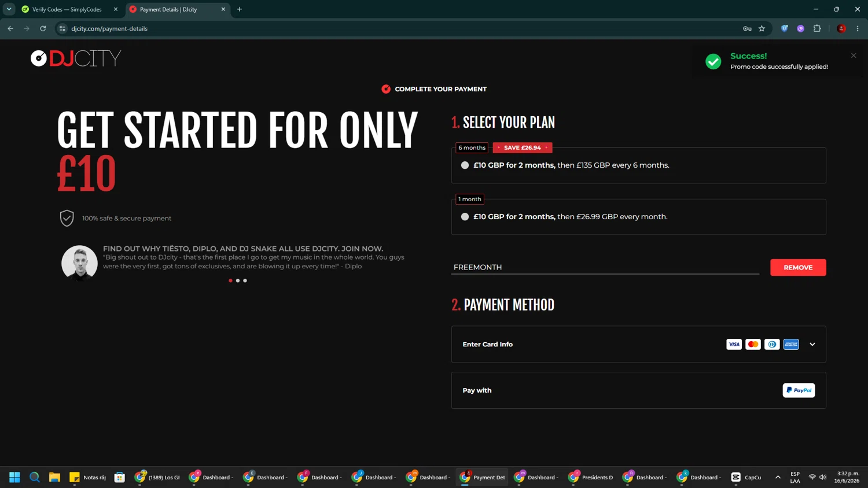Click the SAVE £26.94 badge
The height and width of the screenshot is (488, 868).
coord(523,147)
